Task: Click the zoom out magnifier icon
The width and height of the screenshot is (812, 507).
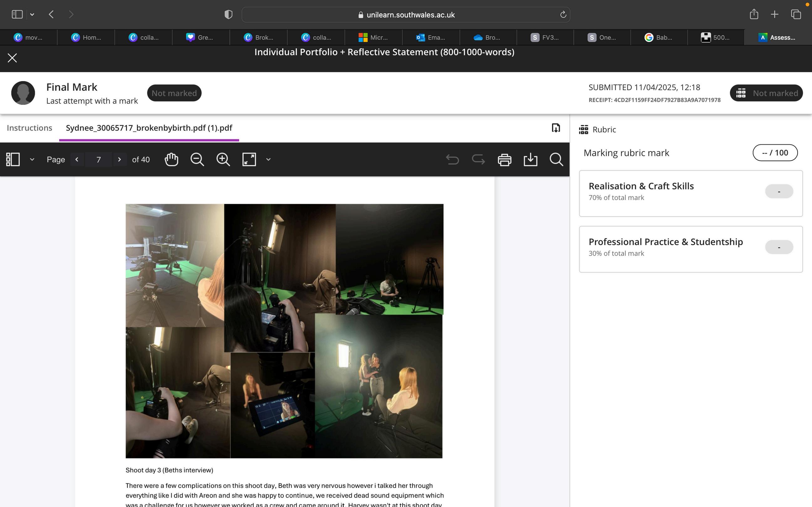Action: point(197,160)
